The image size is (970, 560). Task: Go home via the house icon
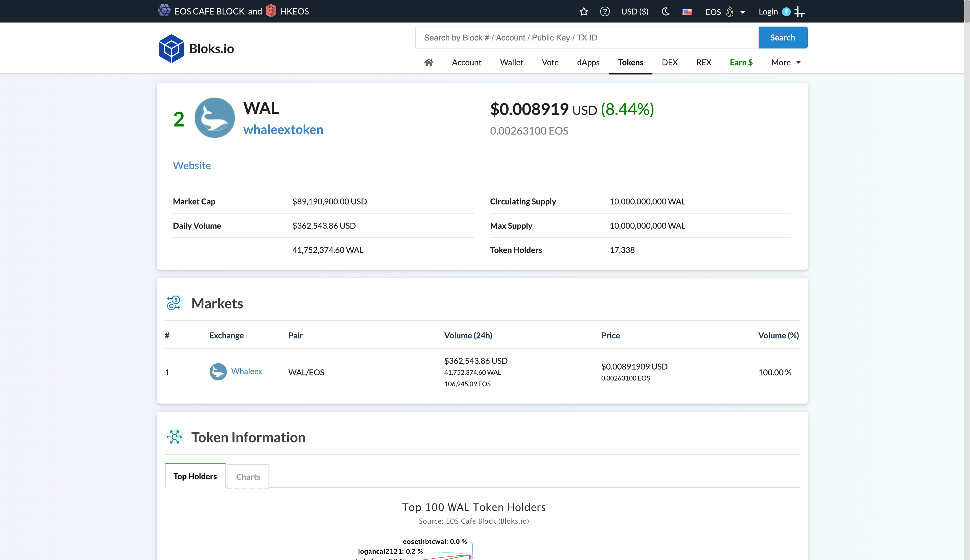[428, 62]
